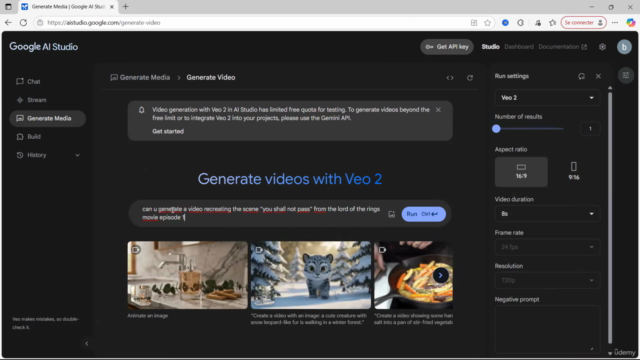Click the Number of results slider handle
The height and width of the screenshot is (360, 640).
(496, 129)
